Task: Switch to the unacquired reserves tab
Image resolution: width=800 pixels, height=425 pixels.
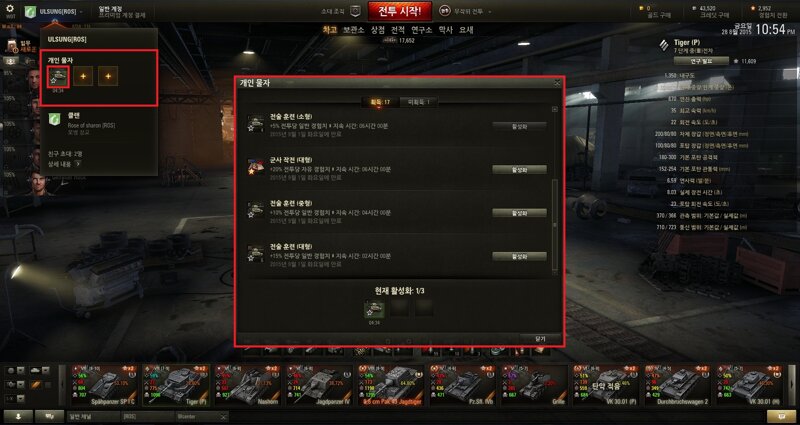Action: (x=419, y=102)
